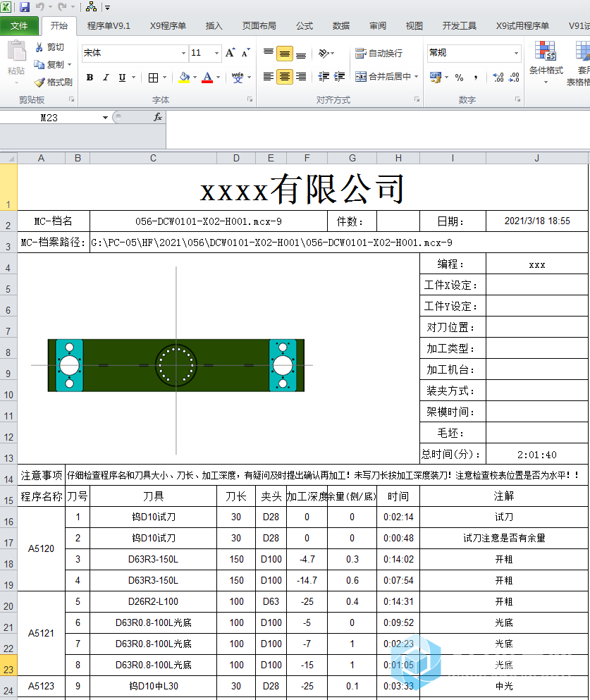The image size is (590, 700).
Task: Toggle bold formatting
Action: coord(90,78)
